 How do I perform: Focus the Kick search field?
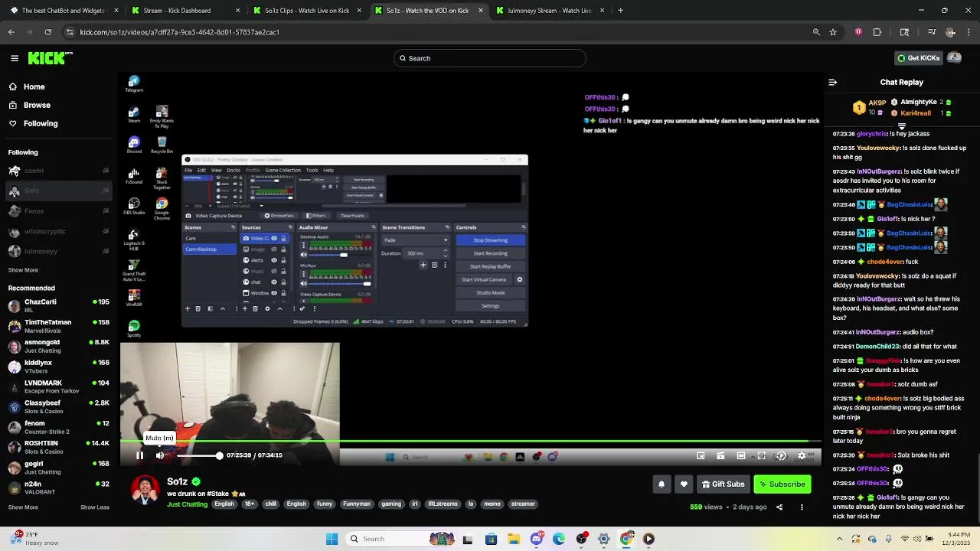click(490, 58)
